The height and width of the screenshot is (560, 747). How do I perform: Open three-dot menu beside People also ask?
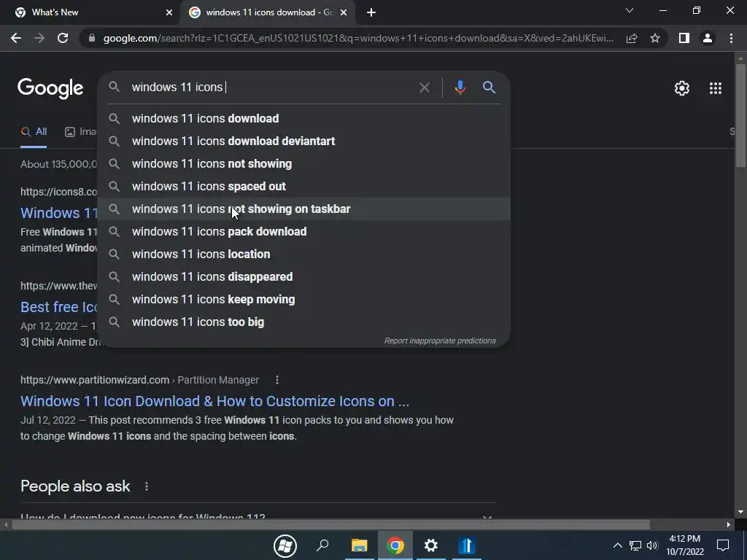point(146,486)
